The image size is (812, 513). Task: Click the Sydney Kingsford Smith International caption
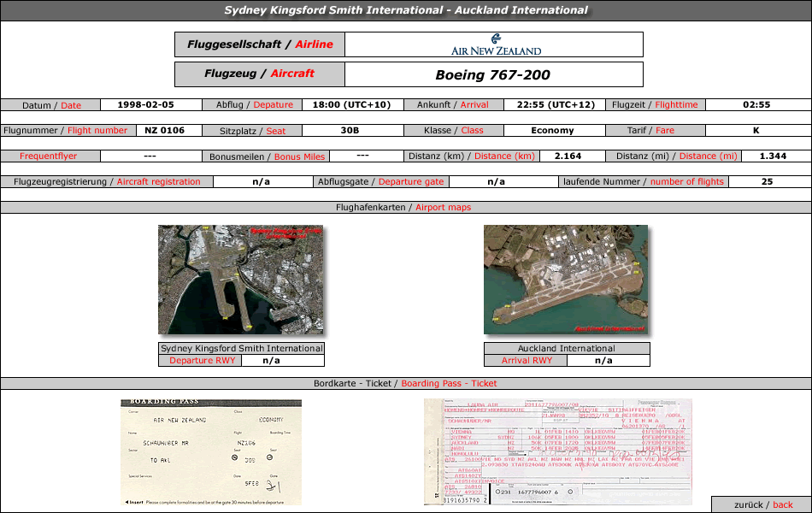(x=241, y=348)
